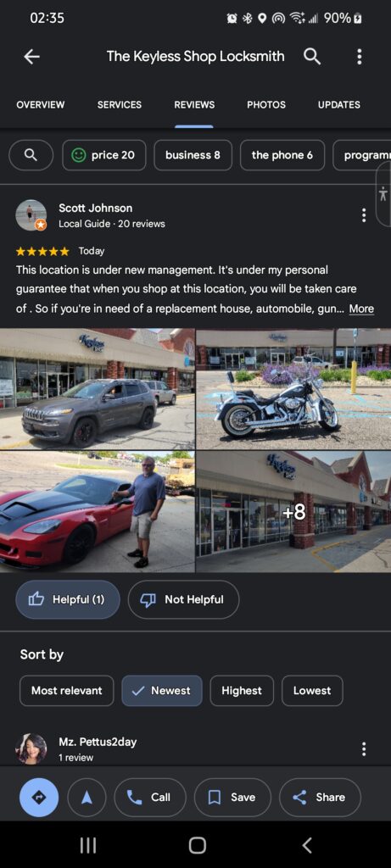Call the business

coord(149,797)
